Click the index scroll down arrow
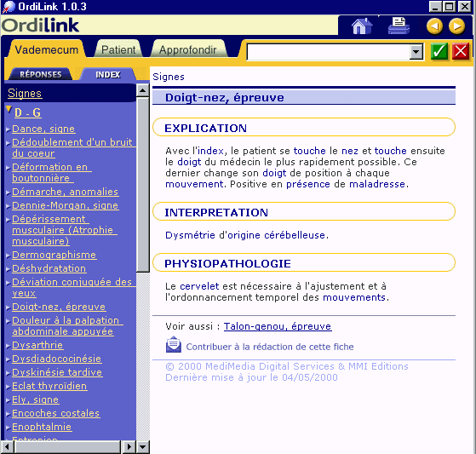This screenshot has width=476, height=454. [x=142, y=446]
